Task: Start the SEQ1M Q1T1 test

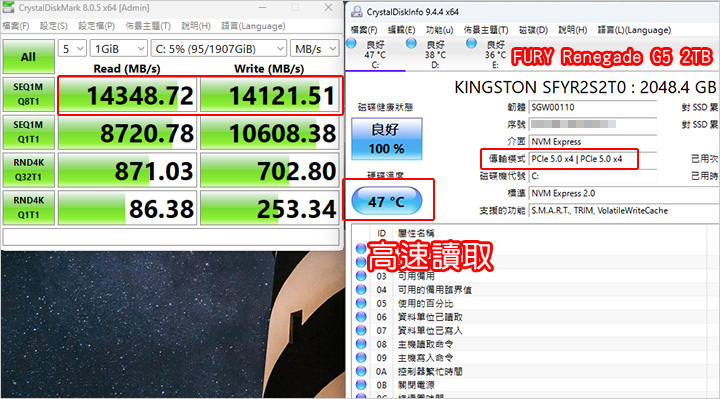Action: 28,132
